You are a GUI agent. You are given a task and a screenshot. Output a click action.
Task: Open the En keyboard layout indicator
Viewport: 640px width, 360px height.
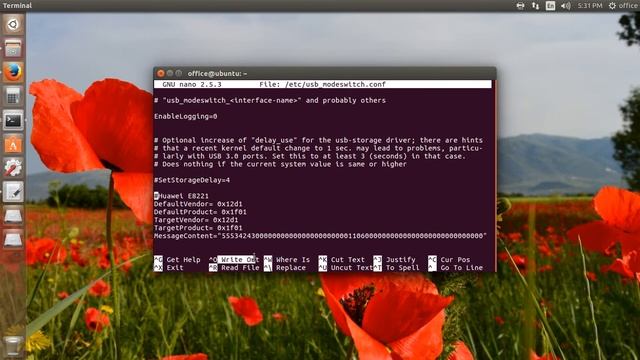[x=550, y=6]
